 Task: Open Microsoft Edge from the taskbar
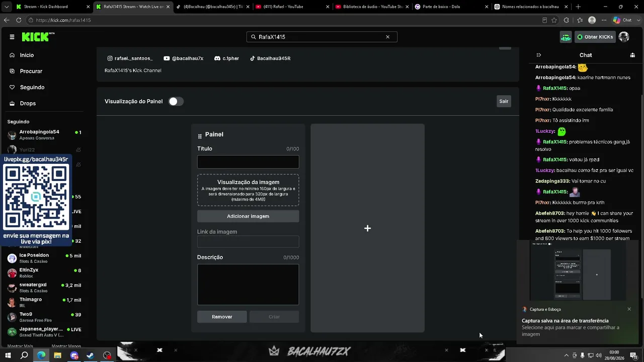41,355
